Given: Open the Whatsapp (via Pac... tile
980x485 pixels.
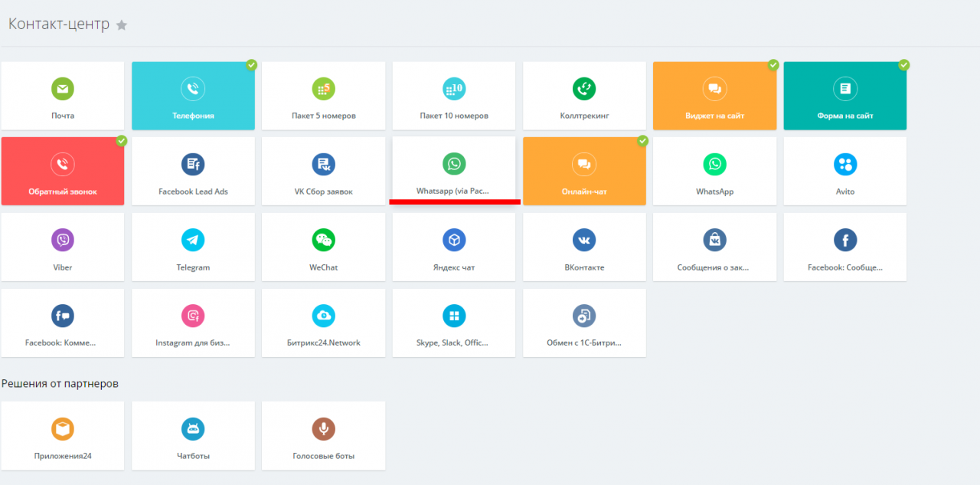Looking at the screenshot, I should (x=454, y=169).
